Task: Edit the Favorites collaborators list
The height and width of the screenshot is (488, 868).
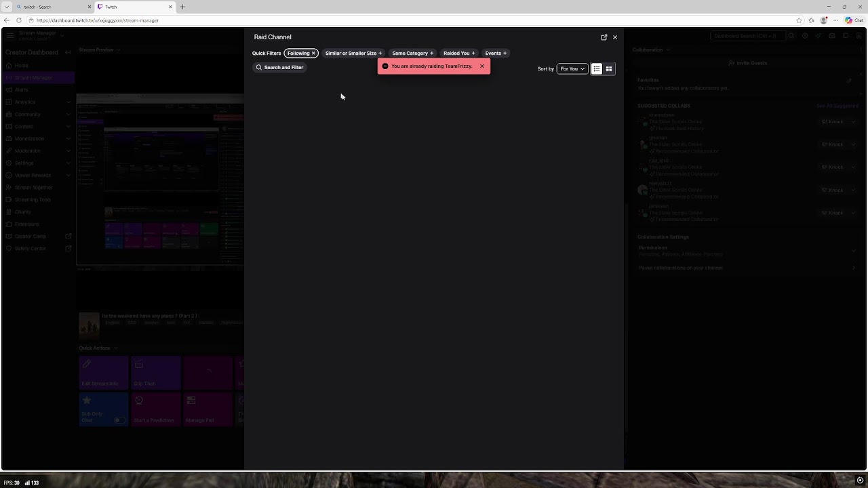Action: 849,81
